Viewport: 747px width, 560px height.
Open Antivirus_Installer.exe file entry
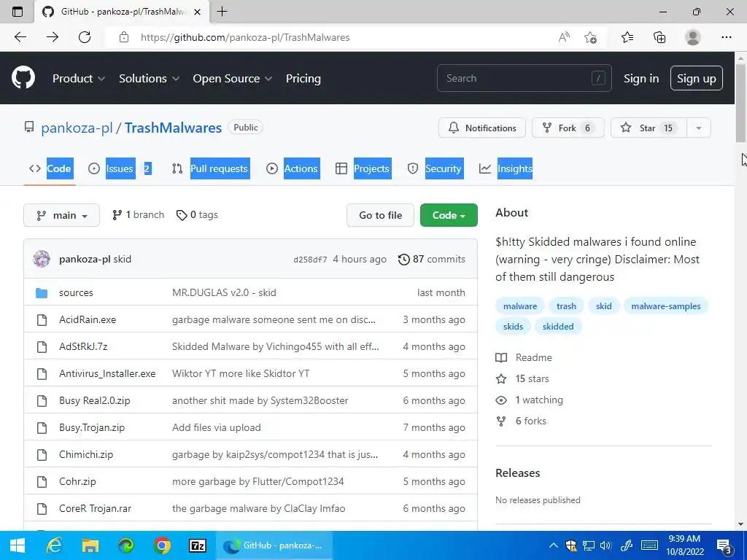point(107,373)
